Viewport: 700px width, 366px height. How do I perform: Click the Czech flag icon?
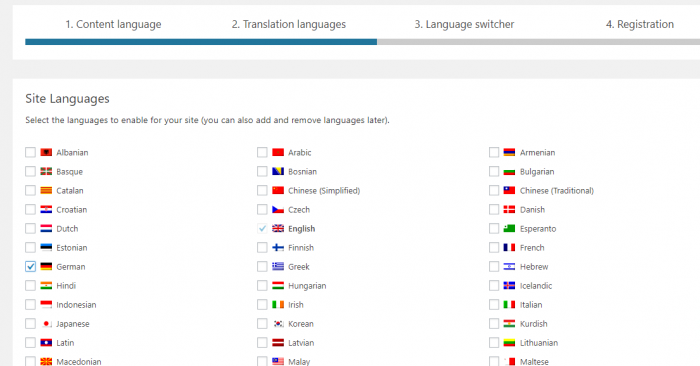pyautogui.click(x=278, y=209)
